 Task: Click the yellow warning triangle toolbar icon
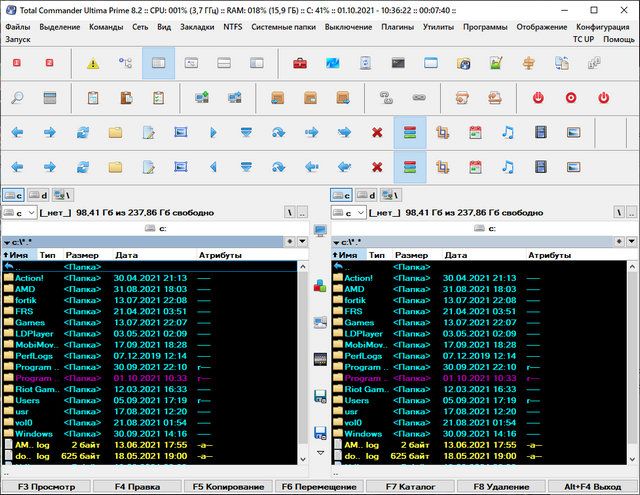coord(93,63)
